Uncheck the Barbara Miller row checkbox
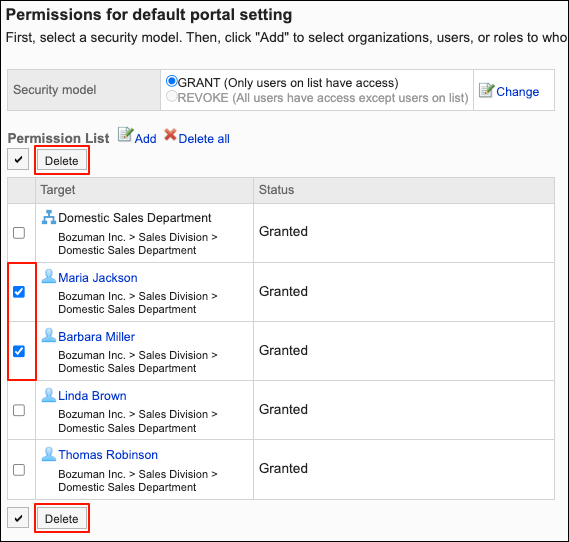569x542 pixels. (x=19, y=351)
